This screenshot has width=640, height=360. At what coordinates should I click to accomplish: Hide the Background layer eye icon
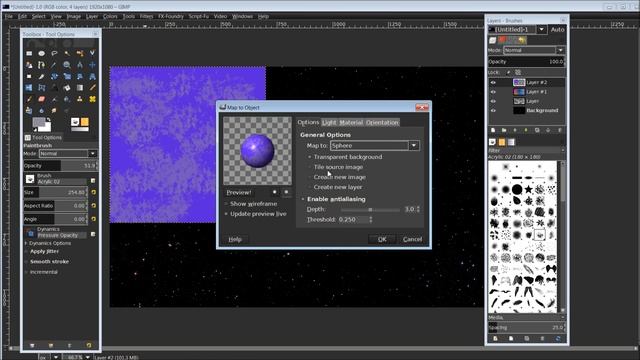pyautogui.click(x=493, y=111)
